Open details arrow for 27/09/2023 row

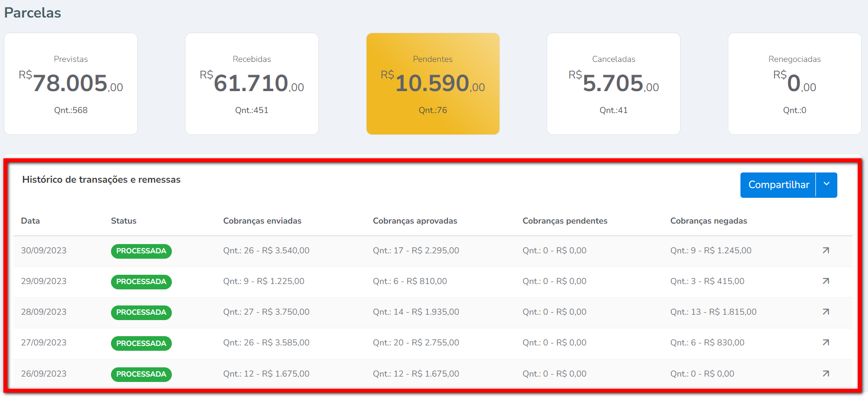(x=826, y=342)
